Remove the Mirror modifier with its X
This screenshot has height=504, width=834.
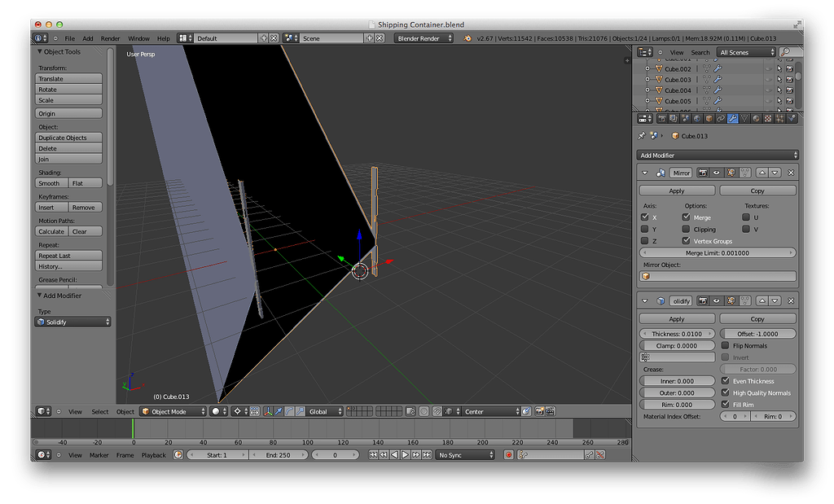(791, 173)
